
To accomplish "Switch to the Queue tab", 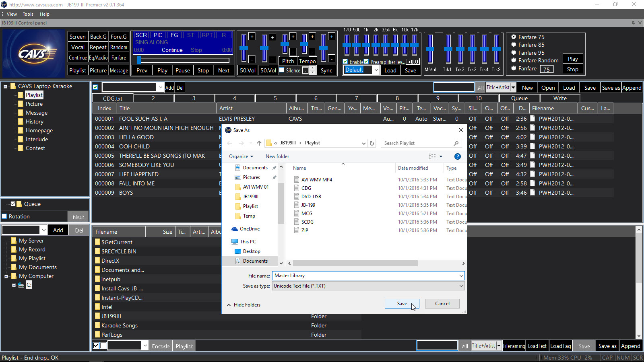I will [x=519, y=98].
